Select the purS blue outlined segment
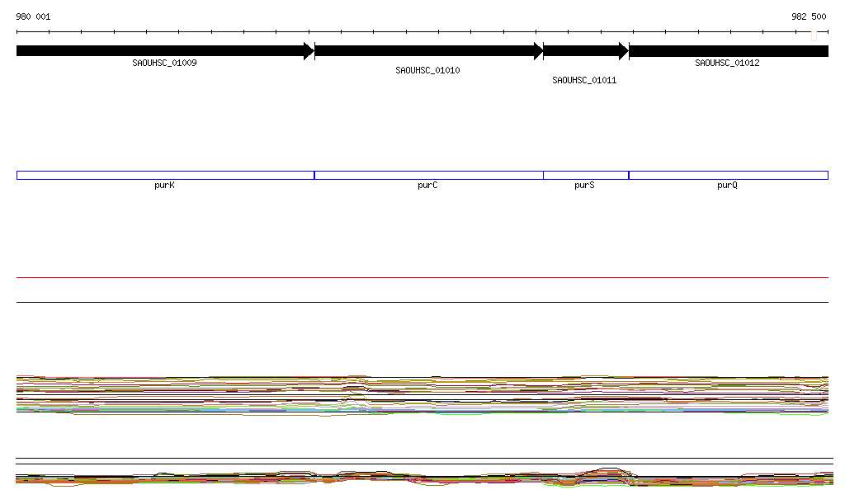845x504 pixels. (x=585, y=175)
